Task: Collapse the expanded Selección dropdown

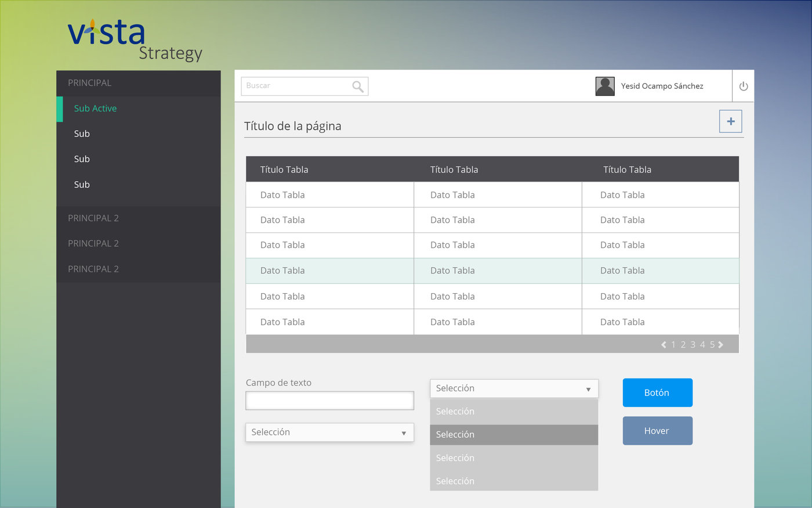Action: pyautogui.click(x=513, y=388)
